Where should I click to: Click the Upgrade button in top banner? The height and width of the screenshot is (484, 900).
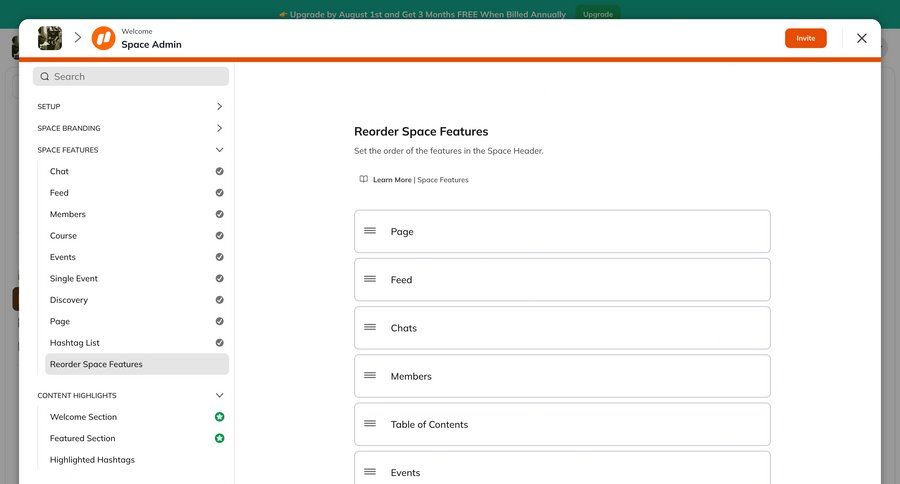click(x=598, y=14)
